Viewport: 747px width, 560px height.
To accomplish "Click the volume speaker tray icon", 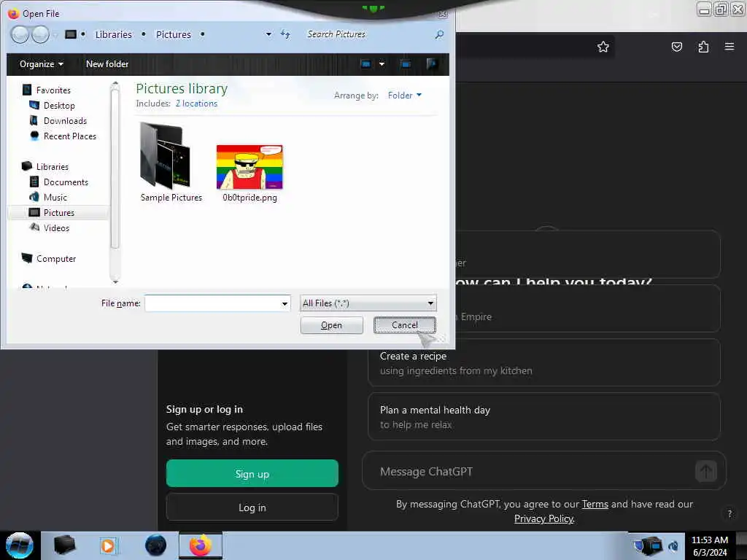I will coord(673,545).
